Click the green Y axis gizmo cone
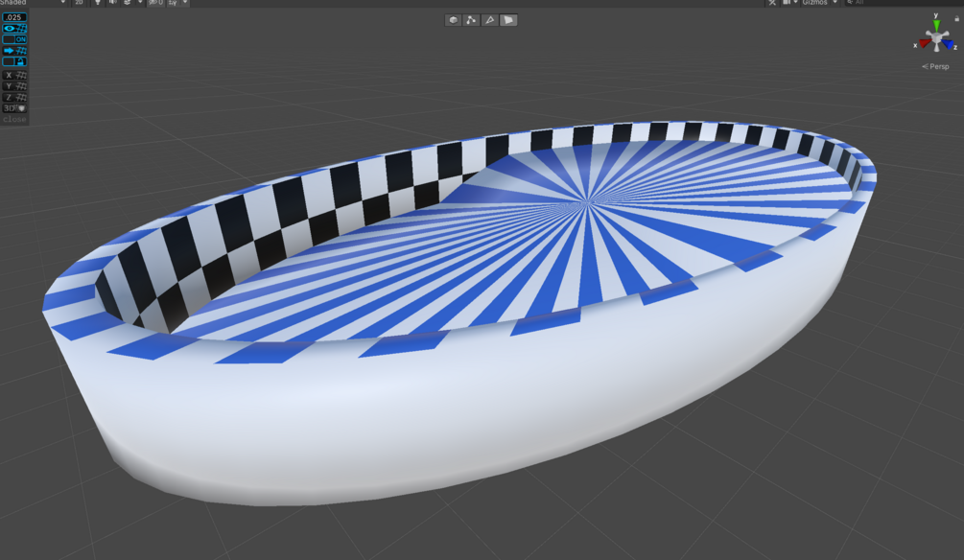Viewport: 964px width, 560px height. [936, 25]
